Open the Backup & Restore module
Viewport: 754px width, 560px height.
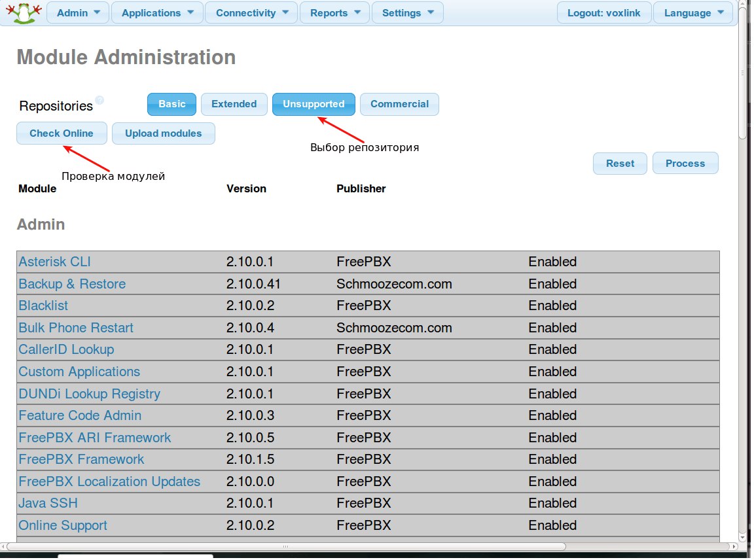tap(72, 284)
